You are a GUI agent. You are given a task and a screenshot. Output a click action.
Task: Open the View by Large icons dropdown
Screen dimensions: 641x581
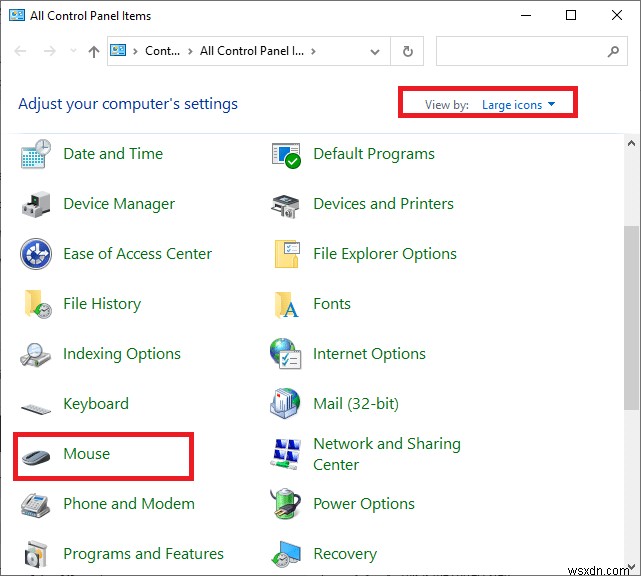518,105
